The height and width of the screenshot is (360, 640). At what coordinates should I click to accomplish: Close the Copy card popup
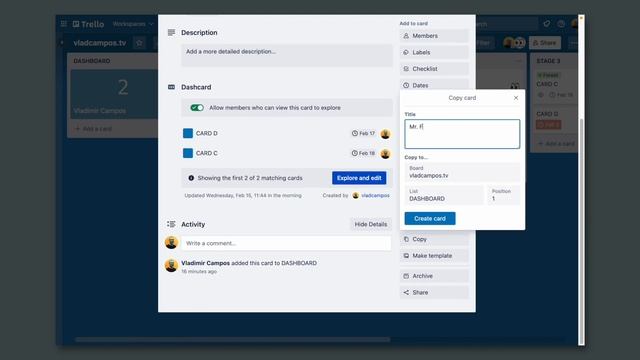pos(516,98)
